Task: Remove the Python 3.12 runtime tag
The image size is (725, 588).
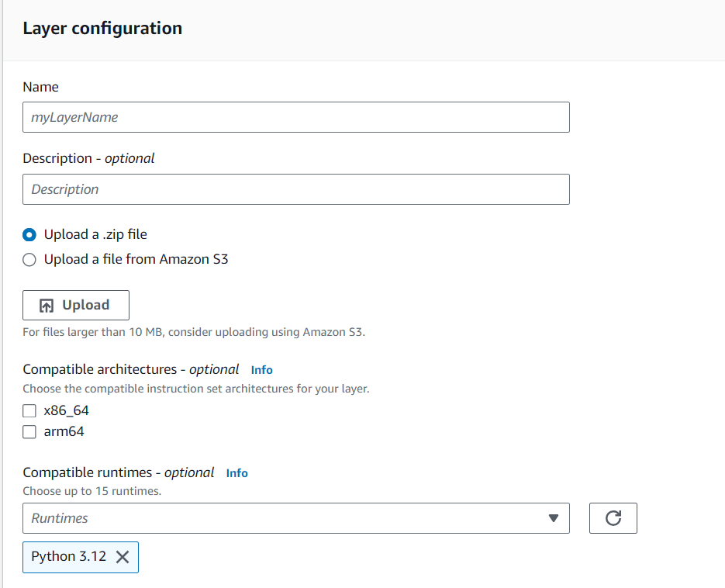Action: (123, 557)
